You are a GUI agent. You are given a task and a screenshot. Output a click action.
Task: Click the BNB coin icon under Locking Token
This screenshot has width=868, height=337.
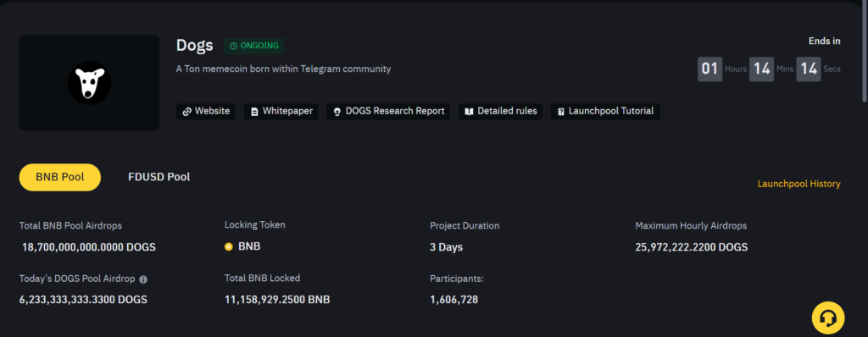(x=229, y=246)
